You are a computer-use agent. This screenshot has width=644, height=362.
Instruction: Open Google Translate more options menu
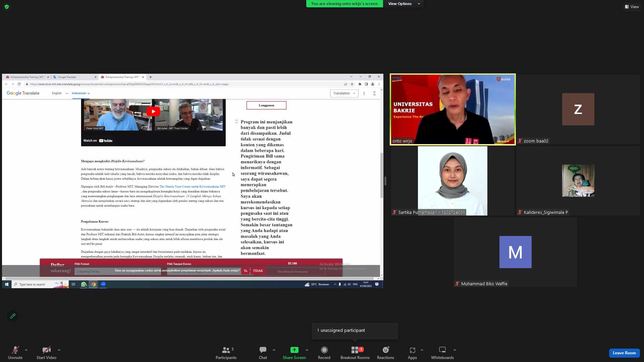pos(364,94)
